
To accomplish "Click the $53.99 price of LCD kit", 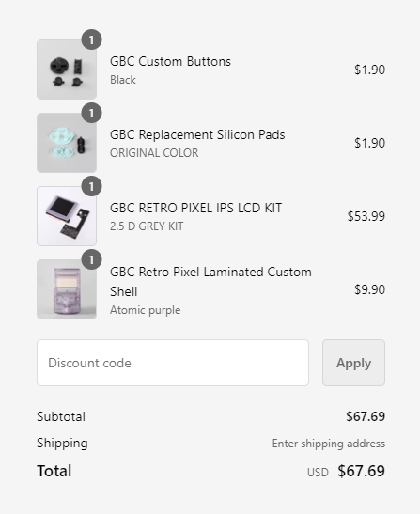I will point(366,216).
